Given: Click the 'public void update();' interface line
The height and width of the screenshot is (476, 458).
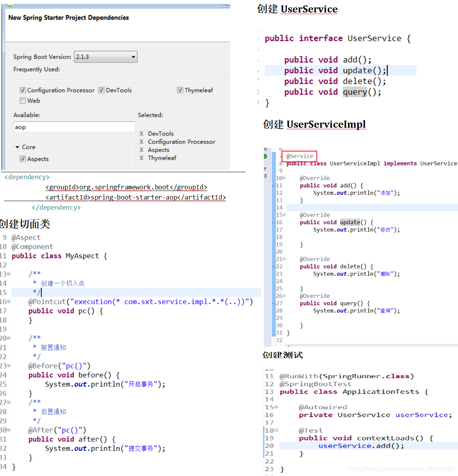Looking at the screenshot, I should click(x=335, y=71).
